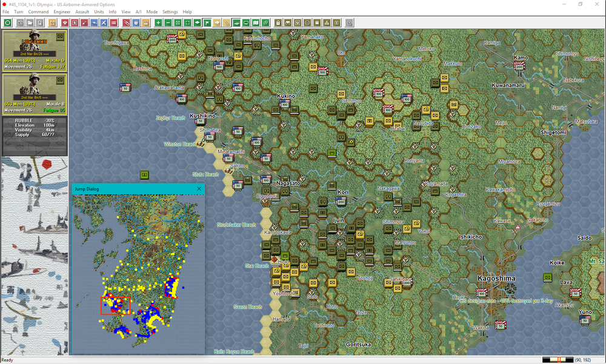Click the red diamond marker at Hioki
This screenshot has height=364, width=606.
click(275, 259)
